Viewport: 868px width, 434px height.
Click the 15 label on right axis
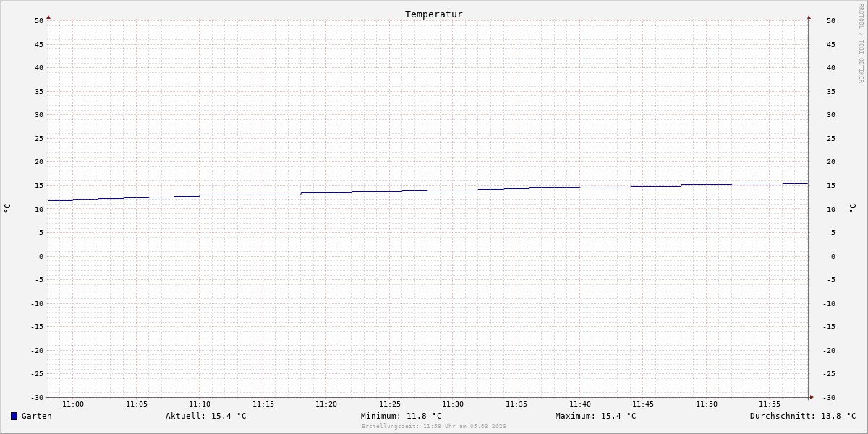pyautogui.click(x=830, y=185)
